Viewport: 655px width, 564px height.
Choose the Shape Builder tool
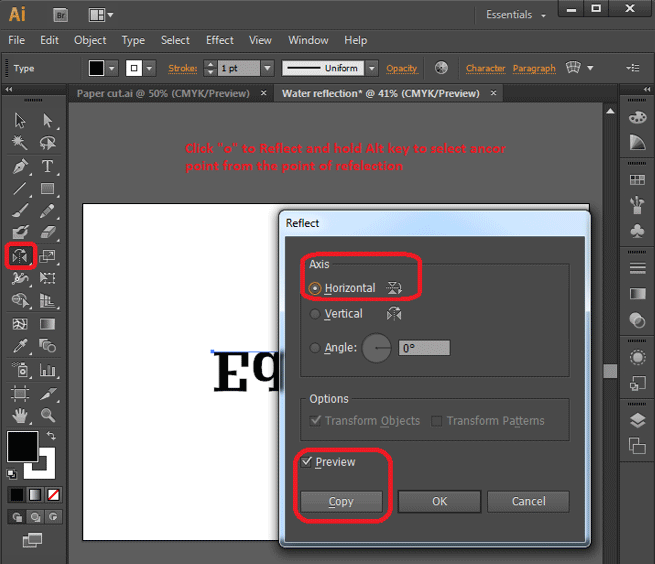20,300
